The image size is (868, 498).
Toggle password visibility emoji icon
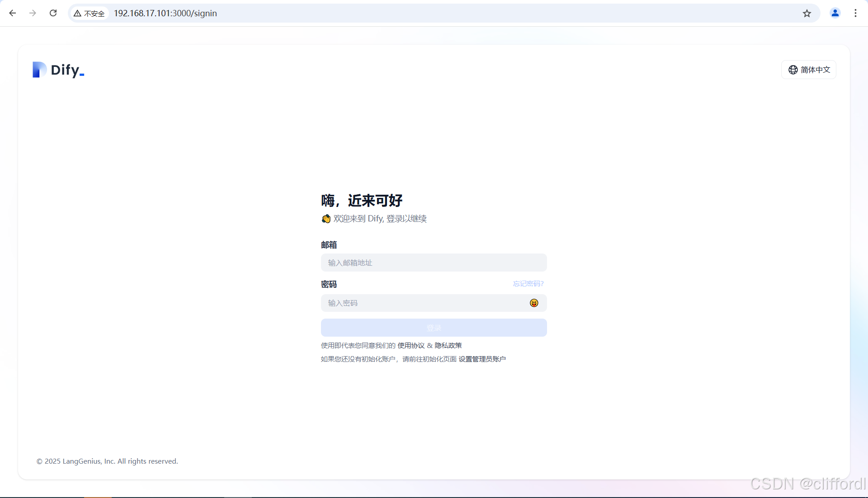(x=534, y=303)
